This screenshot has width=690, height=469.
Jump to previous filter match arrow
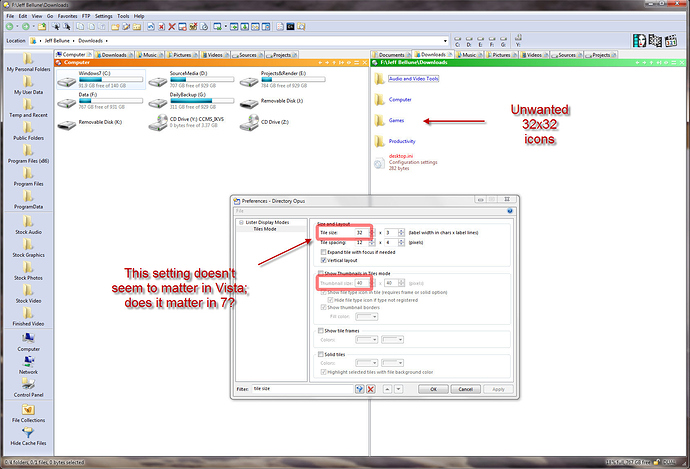coord(387,389)
